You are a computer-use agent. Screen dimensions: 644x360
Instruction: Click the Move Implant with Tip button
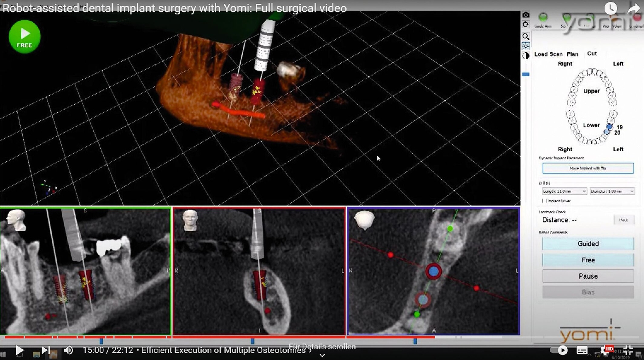588,168
